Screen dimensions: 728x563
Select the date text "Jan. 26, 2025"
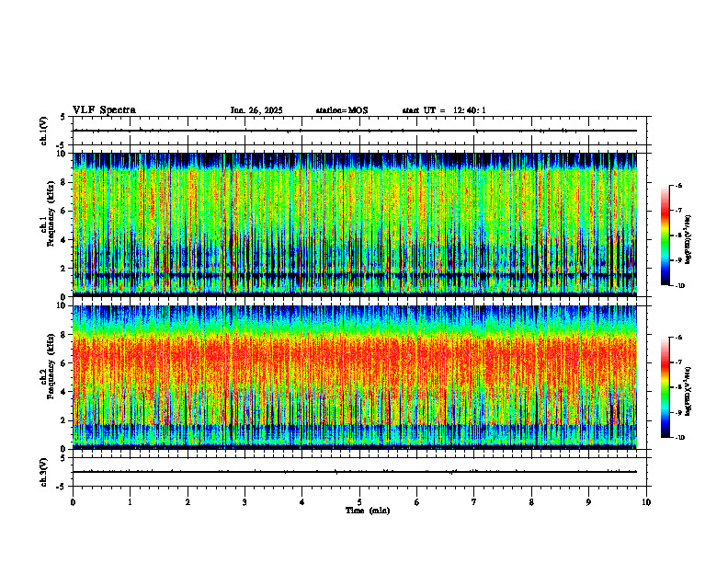pyautogui.click(x=256, y=110)
